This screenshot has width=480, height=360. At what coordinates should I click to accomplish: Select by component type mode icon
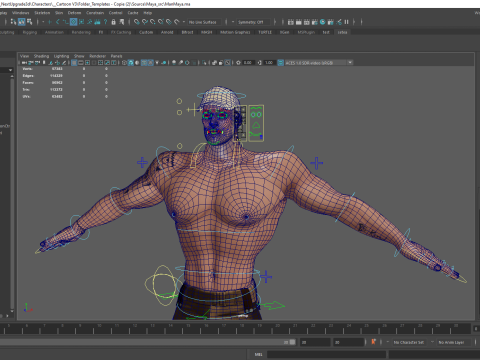coord(30,22)
